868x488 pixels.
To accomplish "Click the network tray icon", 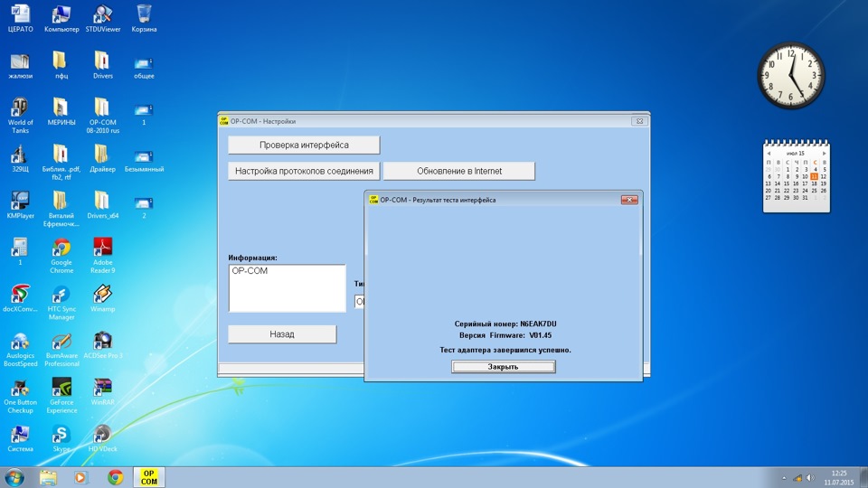I will click(x=797, y=477).
